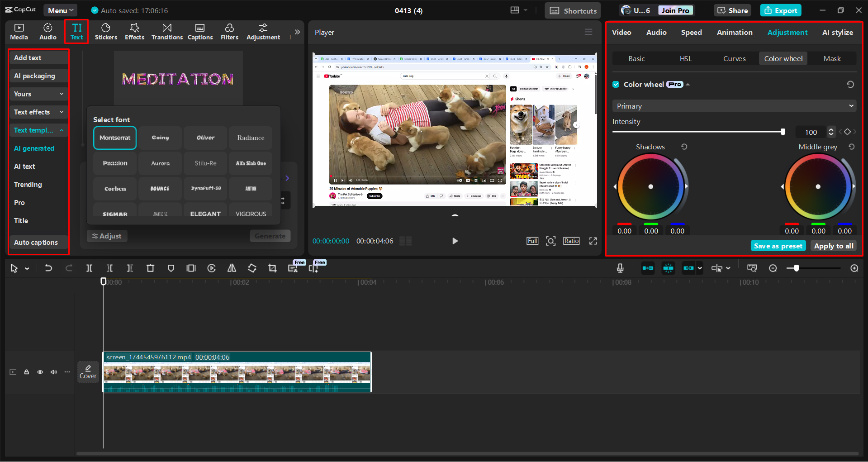Switch to the Animation tab
Screen dimensions: 868x462
tap(734, 32)
